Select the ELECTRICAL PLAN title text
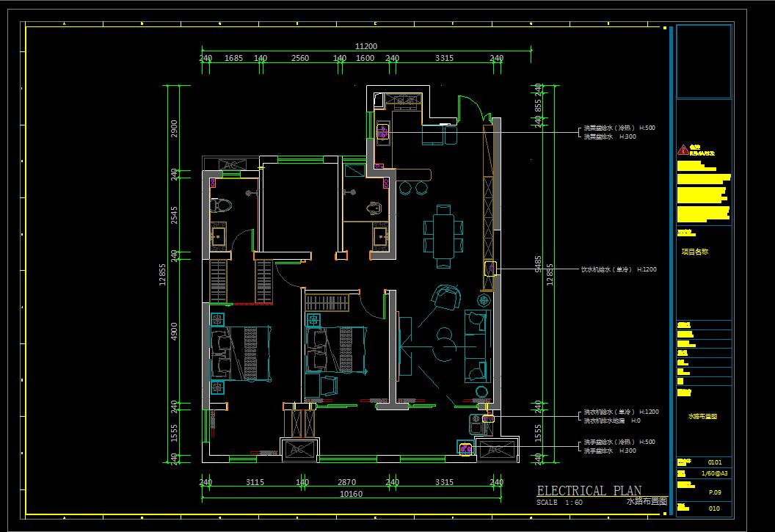The height and width of the screenshot is (532, 775). point(589,490)
